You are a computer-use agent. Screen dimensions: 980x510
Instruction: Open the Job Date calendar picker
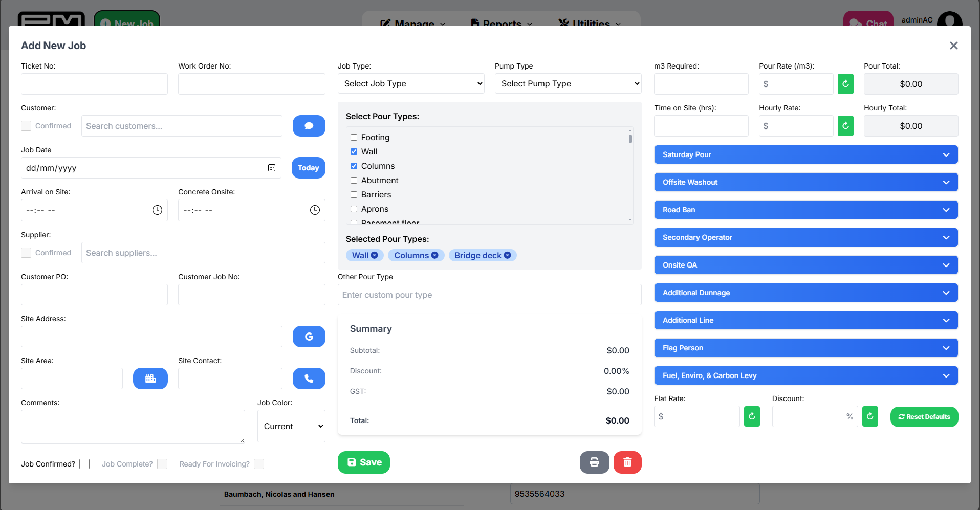(x=272, y=168)
